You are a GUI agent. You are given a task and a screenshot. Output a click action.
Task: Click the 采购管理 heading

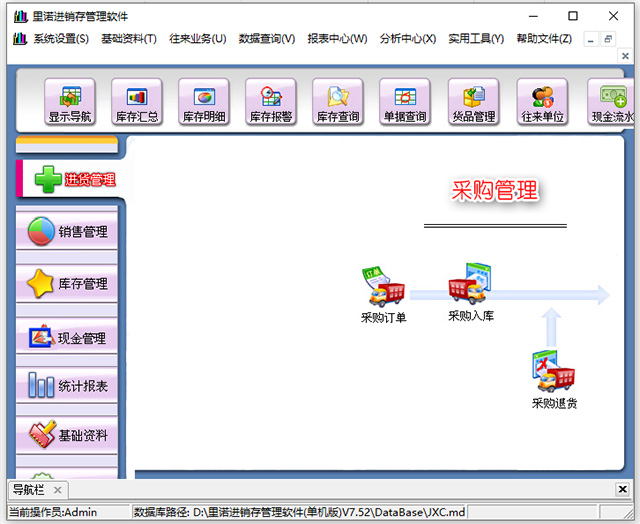[494, 191]
